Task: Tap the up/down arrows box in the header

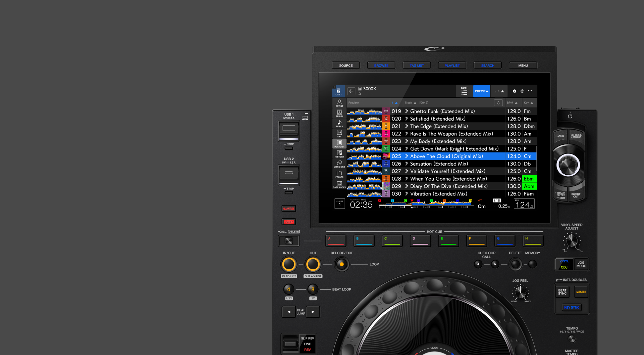Action: pyautogui.click(x=498, y=103)
